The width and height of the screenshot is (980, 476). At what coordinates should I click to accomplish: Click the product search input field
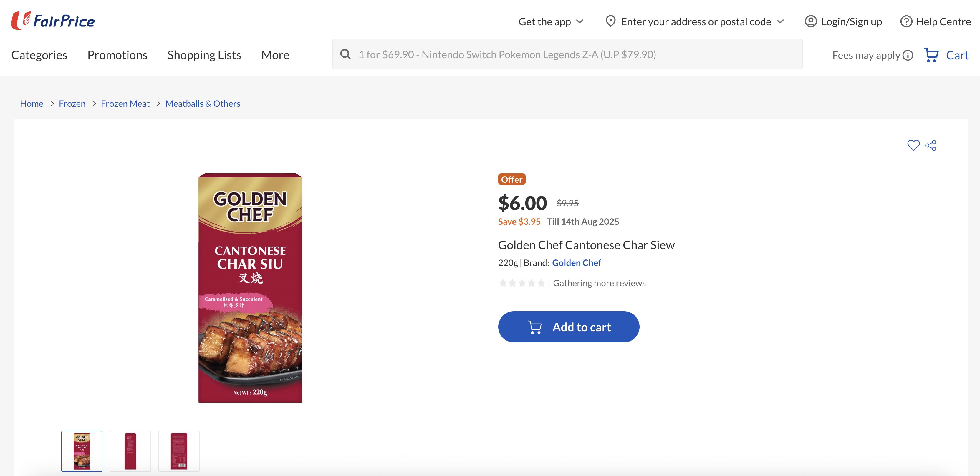571,54
